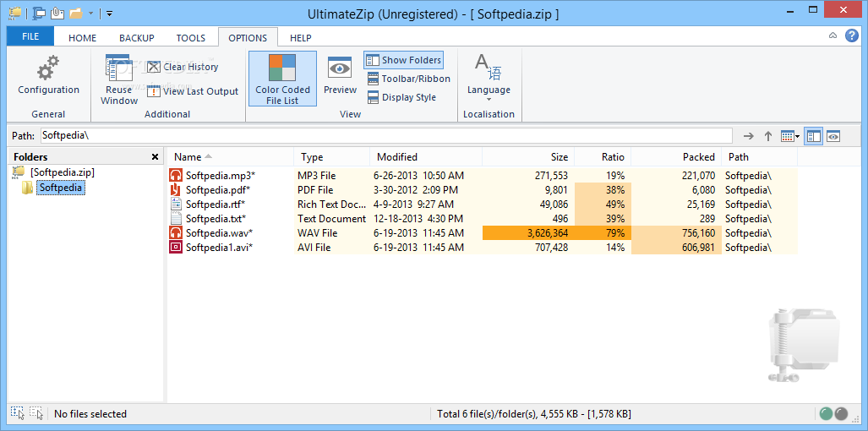Click the select all icon in status bar
Viewport: 868px width, 431px height.
click(x=17, y=413)
